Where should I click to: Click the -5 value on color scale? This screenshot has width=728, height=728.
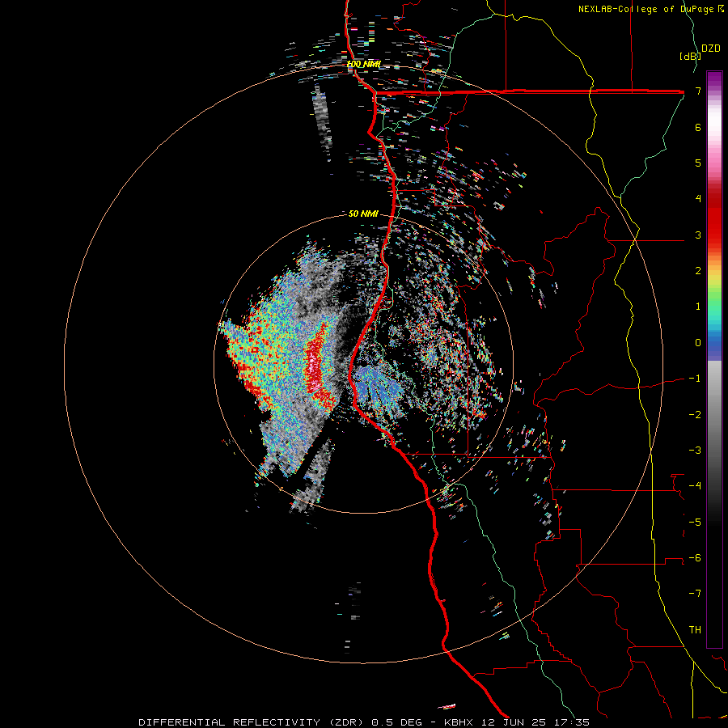coord(695,522)
